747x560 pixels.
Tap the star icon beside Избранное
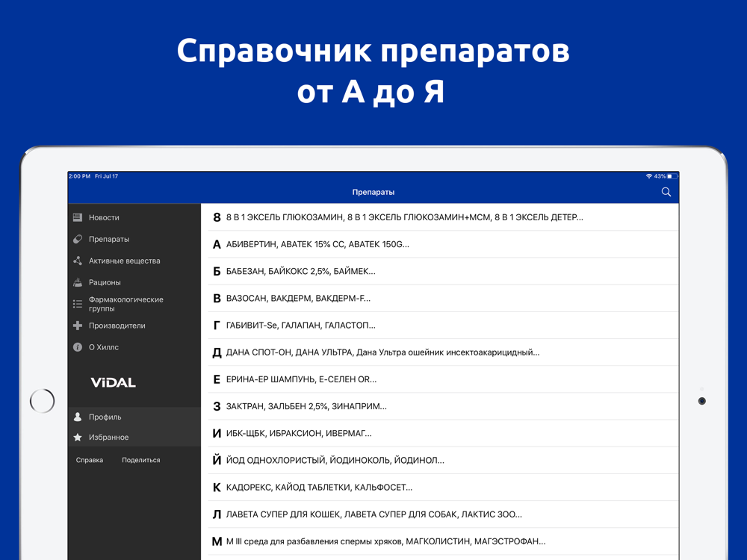click(x=78, y=437)
